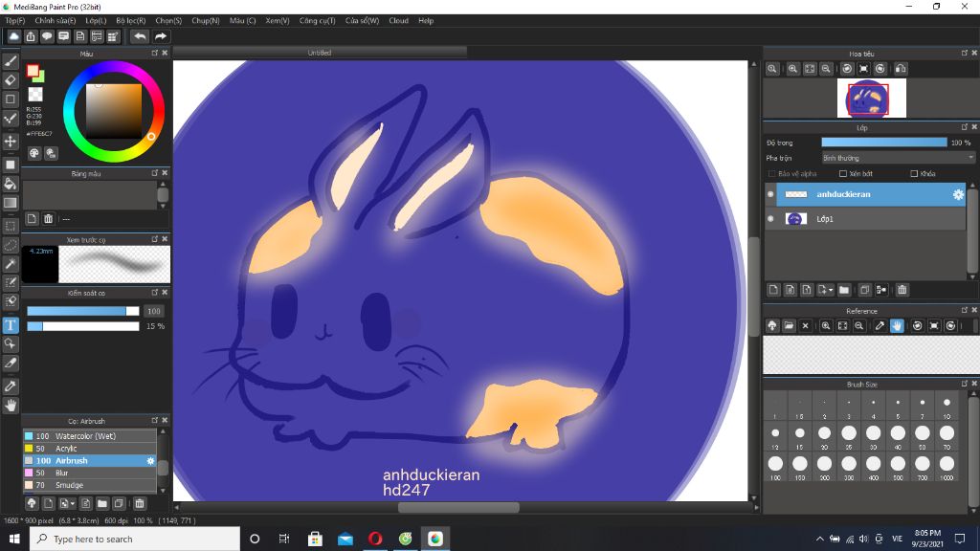Image resolution: width=980 pixels, height=551 pixels.
Task: Toggle the Bảo vệ alpha checkbox
Action: 772,174
